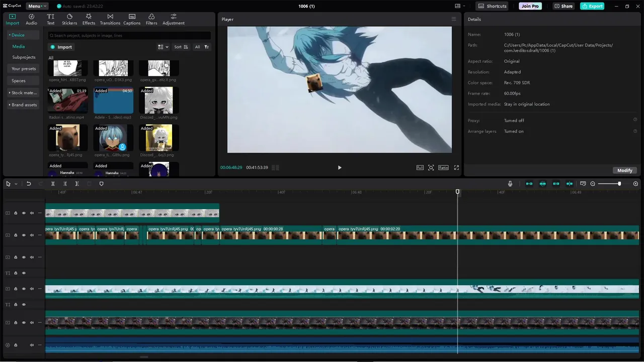Image resolution: width=644 pixels, height=362 pixels.
Task: Click the player Full scope button
Action: [420, 167]
